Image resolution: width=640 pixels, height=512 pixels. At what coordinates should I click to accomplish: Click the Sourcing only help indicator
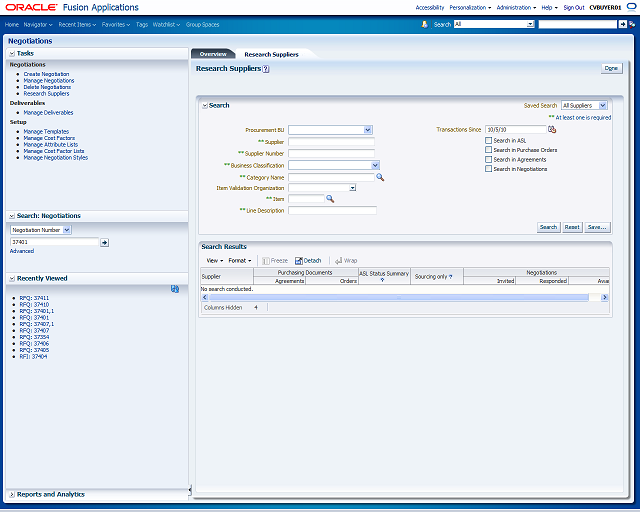pyautogui.click(x=451, y=277)
